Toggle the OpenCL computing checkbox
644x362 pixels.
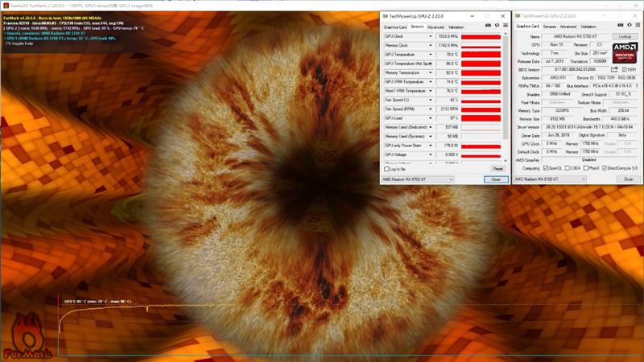(x=546, y=167)
